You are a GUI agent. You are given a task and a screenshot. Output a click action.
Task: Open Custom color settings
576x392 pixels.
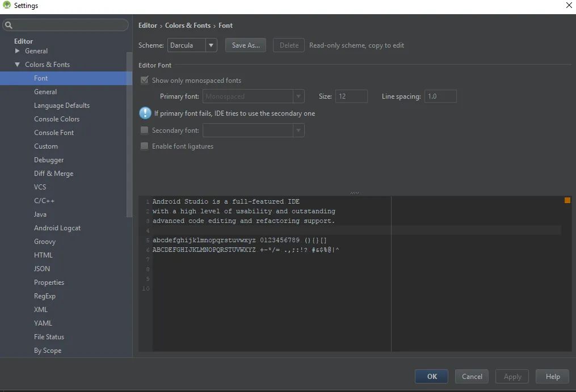click(x=46, y=146)
